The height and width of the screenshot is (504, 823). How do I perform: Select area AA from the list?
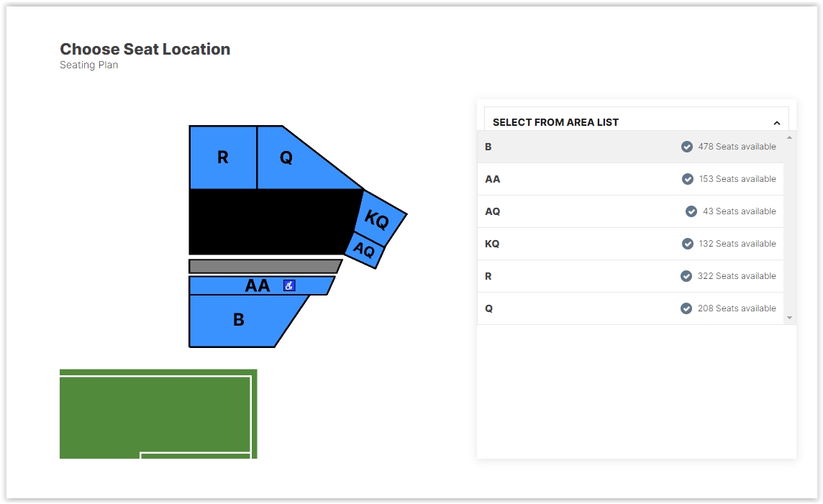[630, 179]
